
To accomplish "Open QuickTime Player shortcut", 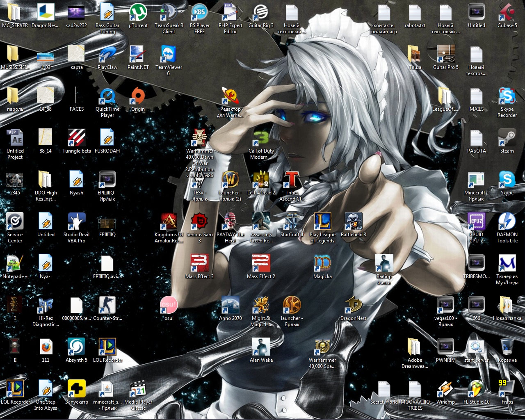I will (x=107, y=96).
